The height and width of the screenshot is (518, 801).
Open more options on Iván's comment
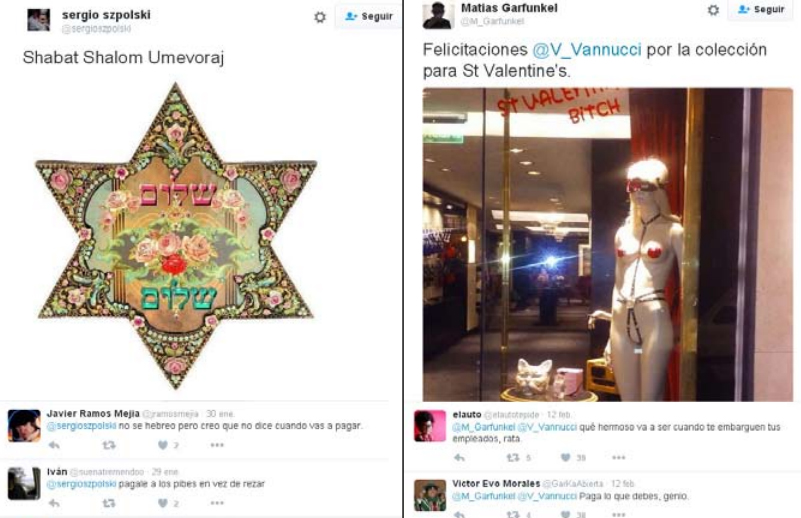217,503
